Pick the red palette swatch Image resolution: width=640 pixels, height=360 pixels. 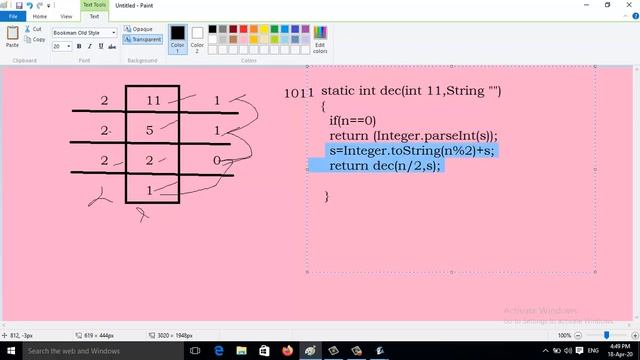(243, 29)
